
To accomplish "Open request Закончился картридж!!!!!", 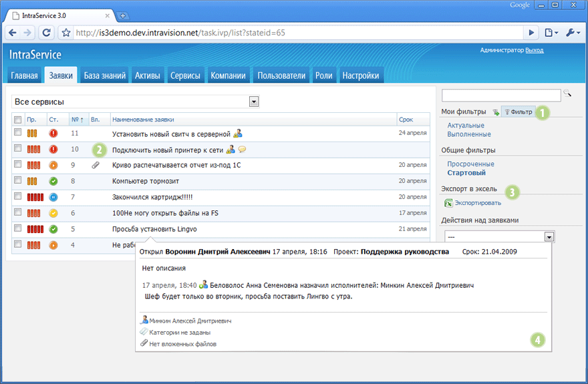I will coord(152,197).
